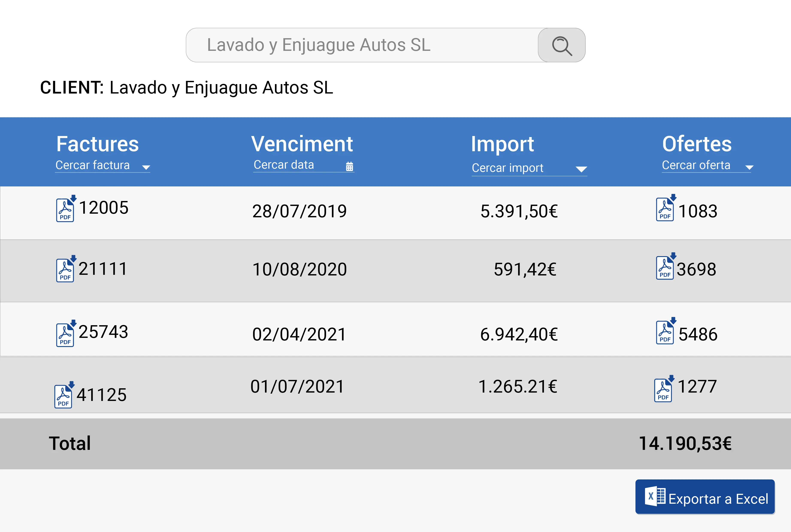Click the amount 591,42€
The image size is (791, 532).
(525, 269)
